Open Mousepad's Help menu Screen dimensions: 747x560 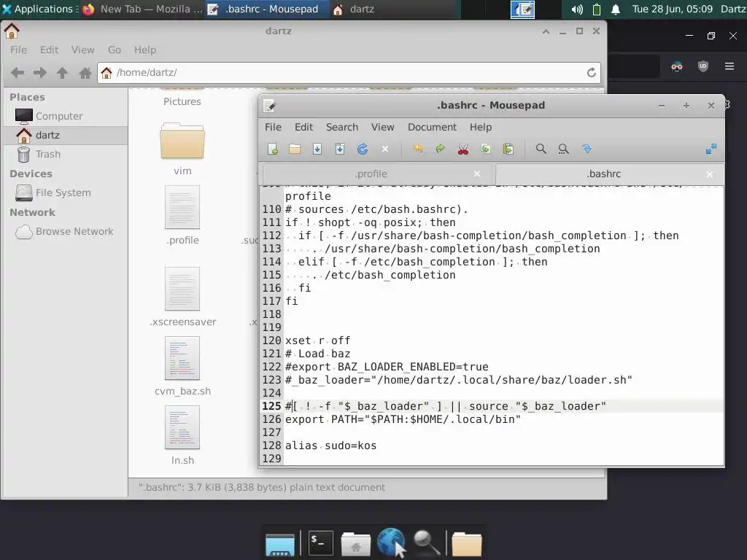pos(481,127)
